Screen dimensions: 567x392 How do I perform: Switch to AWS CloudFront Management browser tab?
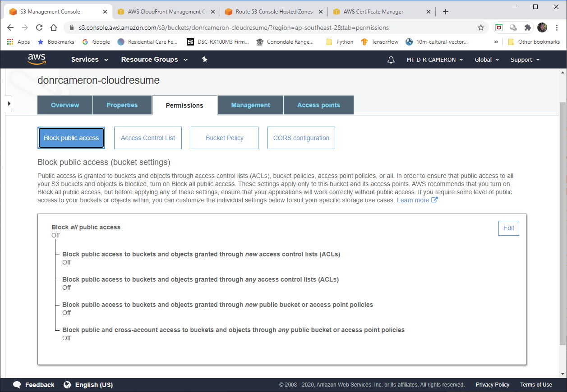tap(165, 12)
